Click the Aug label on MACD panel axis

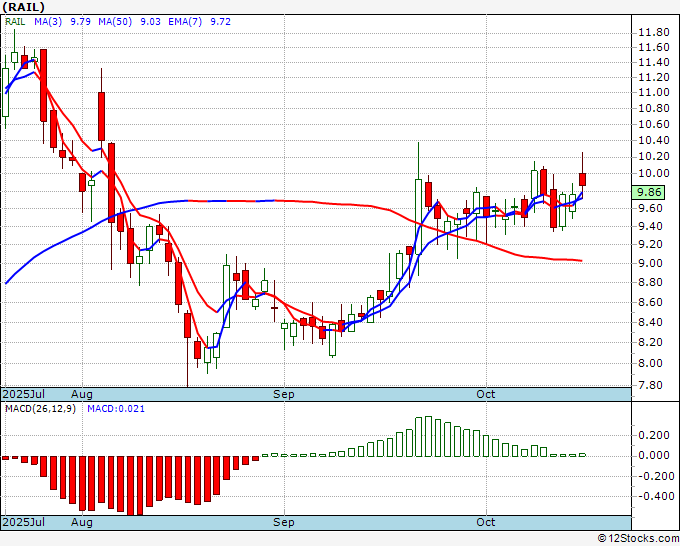(x=82, y=522)
